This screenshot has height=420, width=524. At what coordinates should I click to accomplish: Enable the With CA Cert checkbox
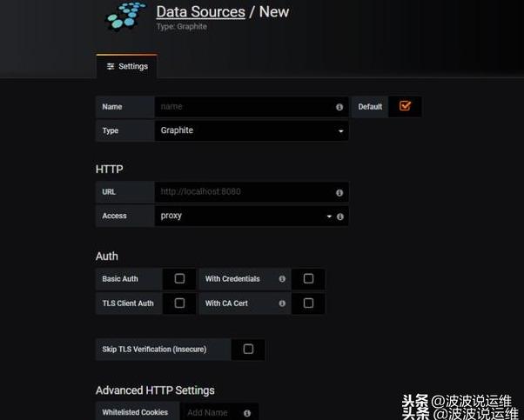308,303
